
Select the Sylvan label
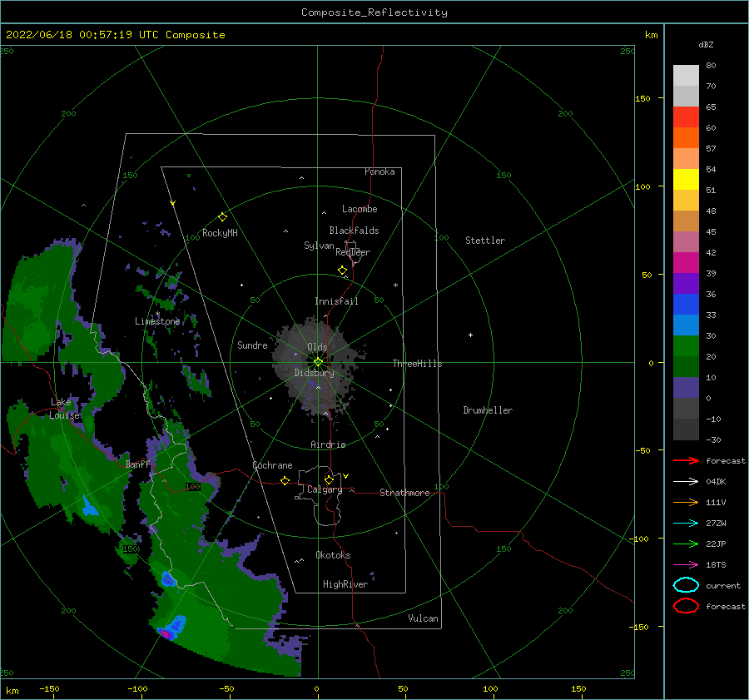(319, 246)
